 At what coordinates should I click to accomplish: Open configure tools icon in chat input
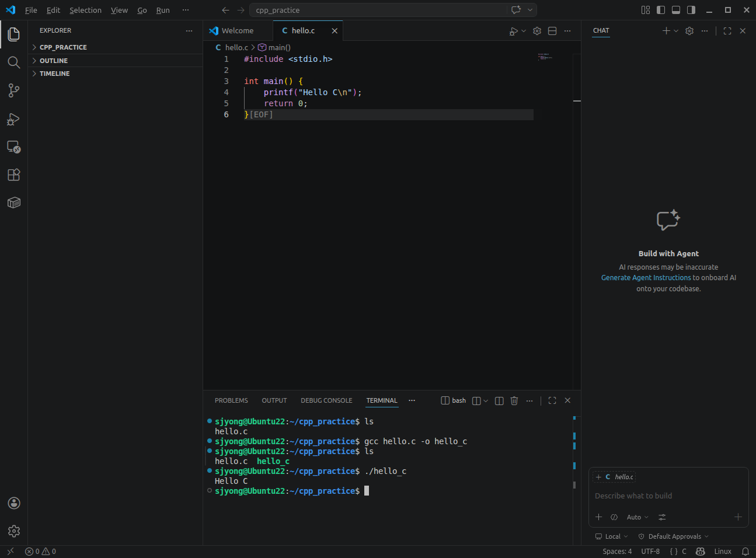[662, 517]
